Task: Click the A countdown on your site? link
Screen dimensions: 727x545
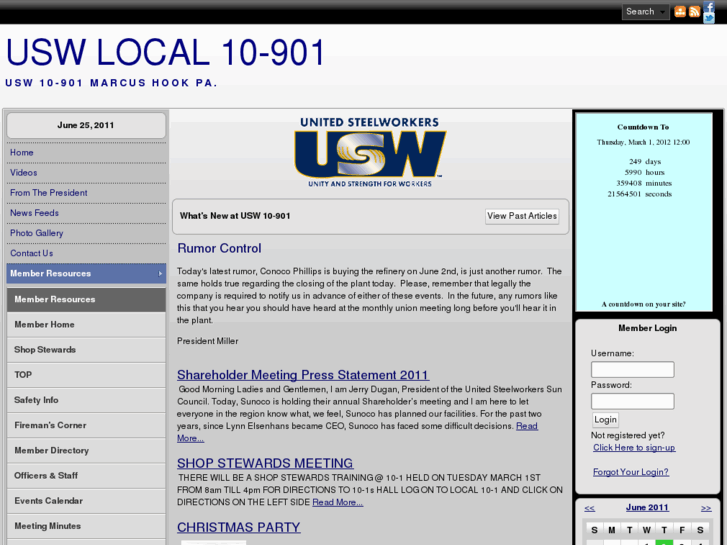Action: coord(644,304)
